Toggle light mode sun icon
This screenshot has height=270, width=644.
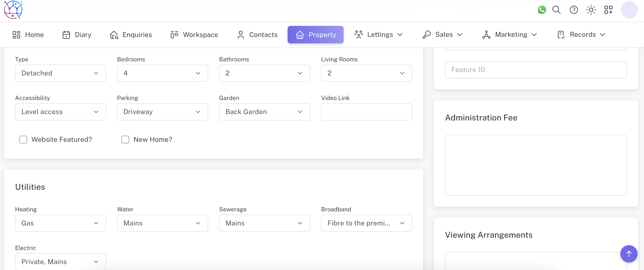[x=591, y=10]
